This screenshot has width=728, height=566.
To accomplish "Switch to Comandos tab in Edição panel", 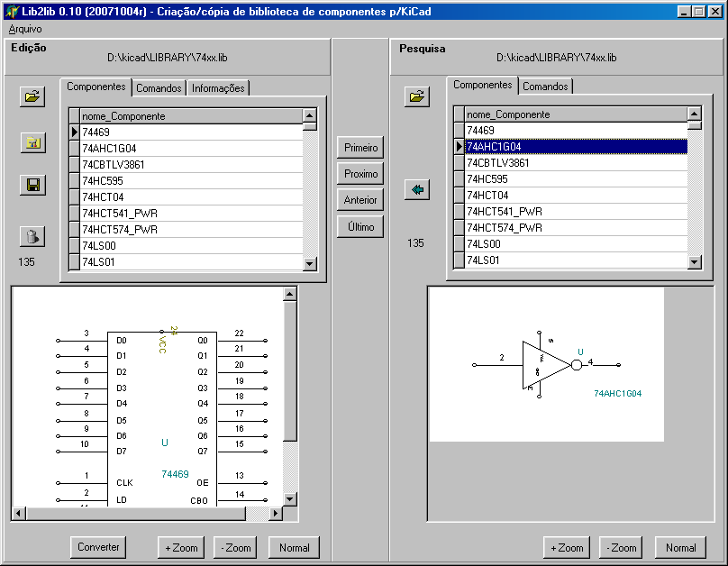I will point(159,88).
